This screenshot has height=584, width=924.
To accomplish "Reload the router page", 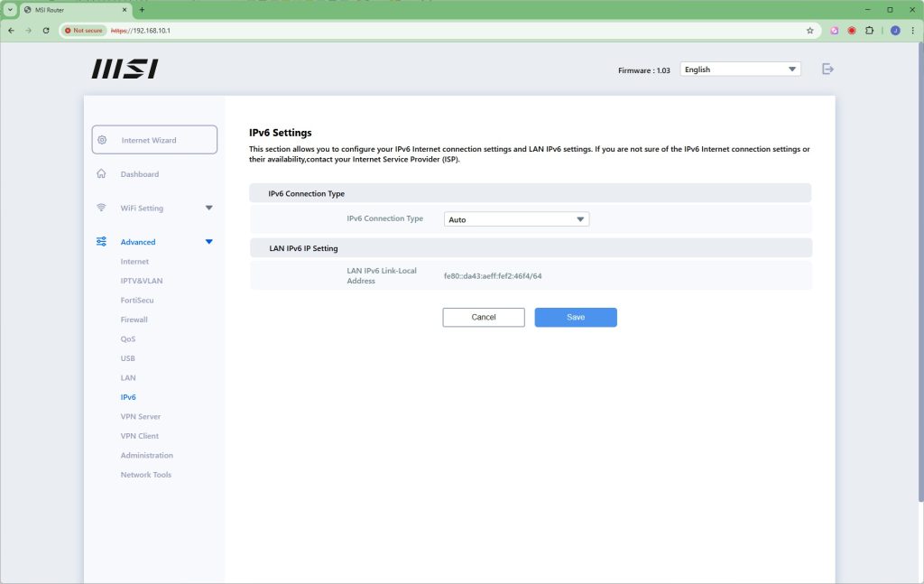I will (x=46, y=30).
